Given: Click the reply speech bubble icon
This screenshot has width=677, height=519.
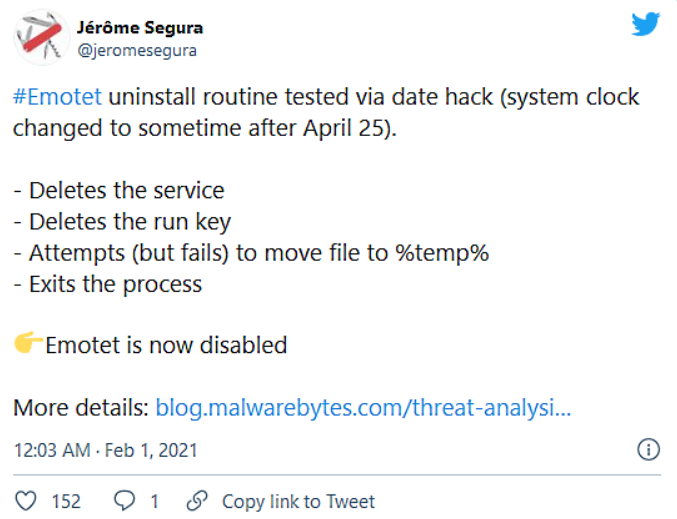Looking at the screenshot, I should [x=124, y=500].
